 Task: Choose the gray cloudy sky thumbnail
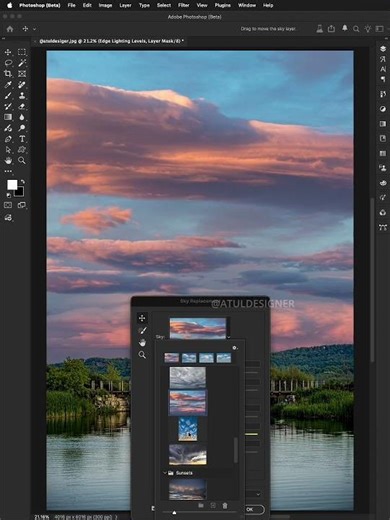click(188, 377)
